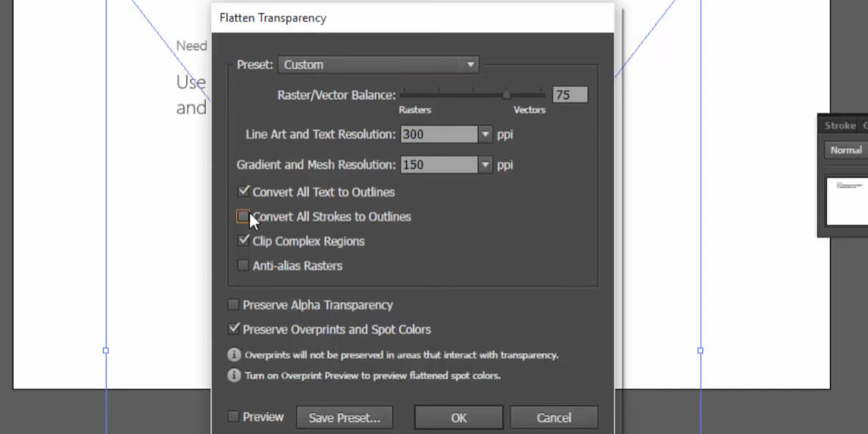Open the Normal blending mode dropdown

click(x=846, y=150)
